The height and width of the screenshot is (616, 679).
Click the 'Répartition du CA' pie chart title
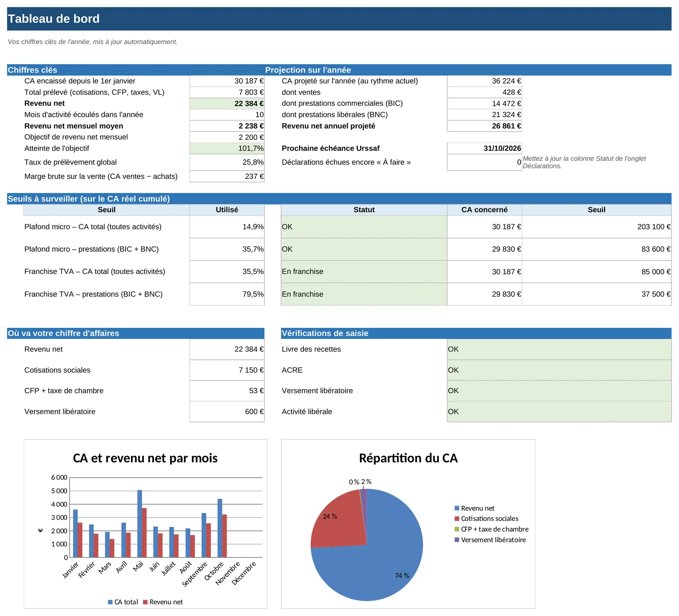tap(408, 458)
